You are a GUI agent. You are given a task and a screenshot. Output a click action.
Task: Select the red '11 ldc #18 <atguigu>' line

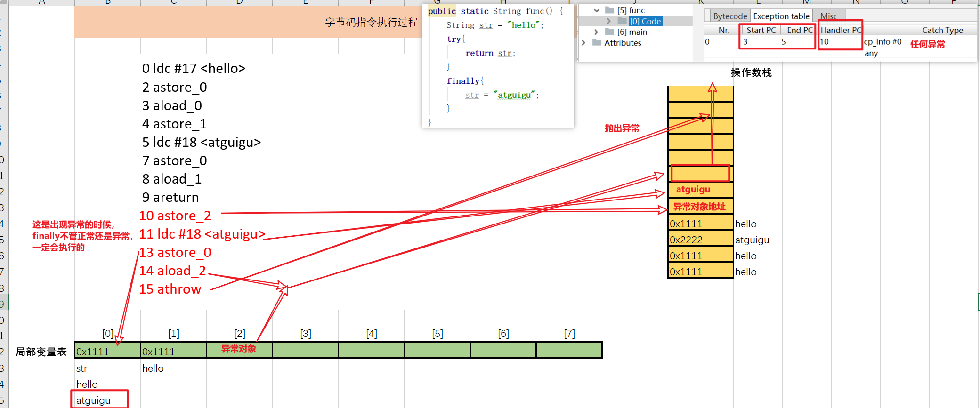pyautogui.click(x=202, y=234)
